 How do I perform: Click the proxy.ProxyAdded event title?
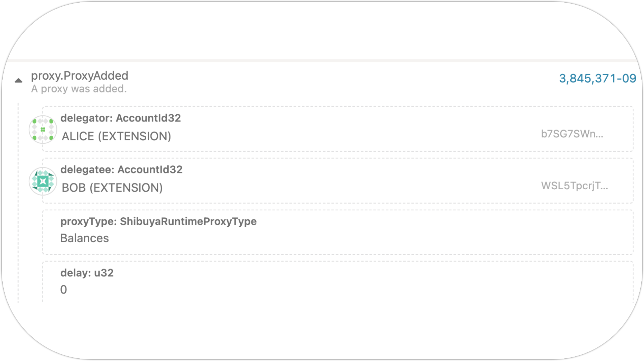pyautogui.click(x=80, y=76)
